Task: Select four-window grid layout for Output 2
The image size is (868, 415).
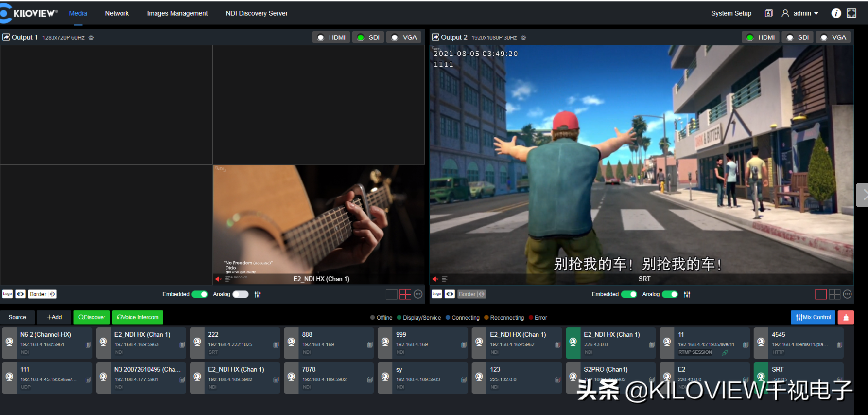Action: click(x=834, y=294)
